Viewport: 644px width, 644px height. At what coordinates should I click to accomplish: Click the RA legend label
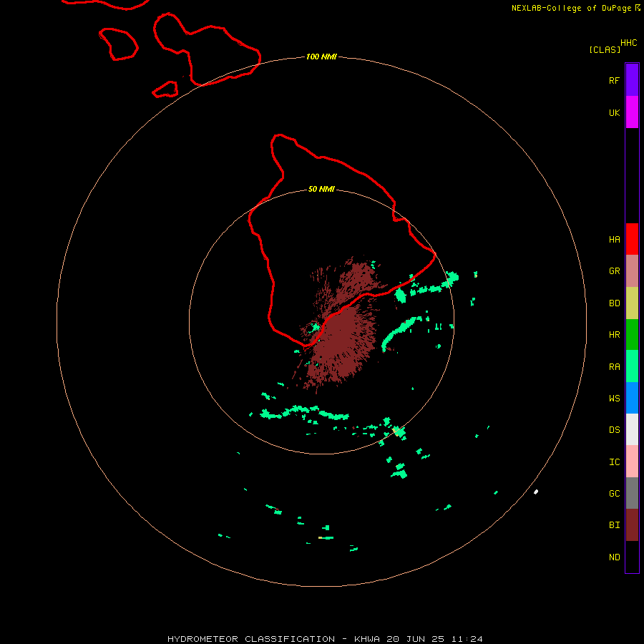tap(614, 367)
